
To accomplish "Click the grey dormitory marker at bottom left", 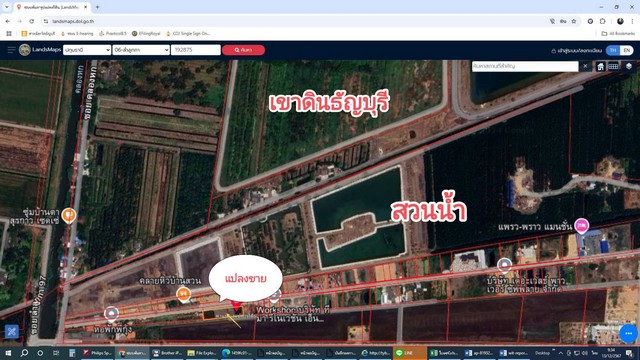I will click(111, 313).
